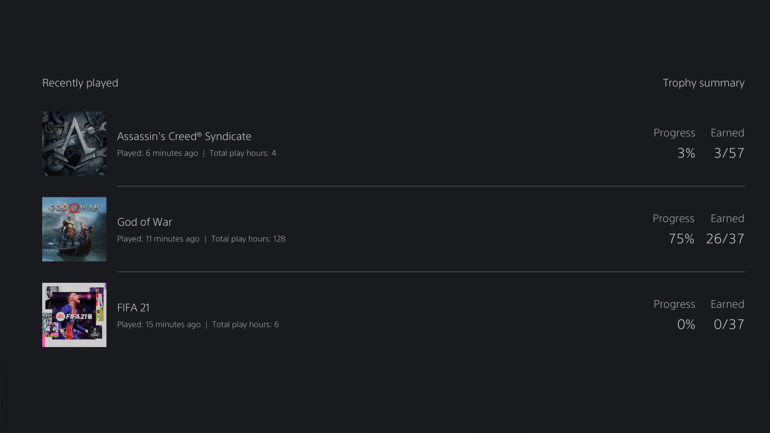
Task: Open the FIFA 21 cover thumbnail
Action: [74, 315]
